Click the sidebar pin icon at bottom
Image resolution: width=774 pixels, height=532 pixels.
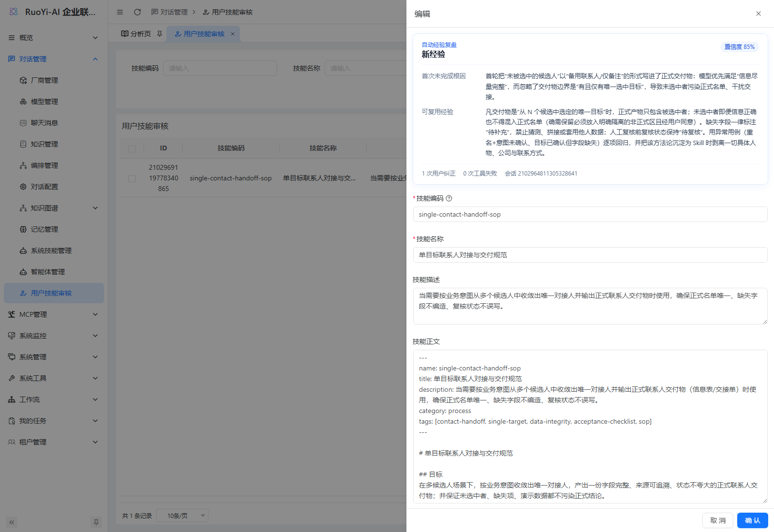pyautogui.click(x=96, y=522)
